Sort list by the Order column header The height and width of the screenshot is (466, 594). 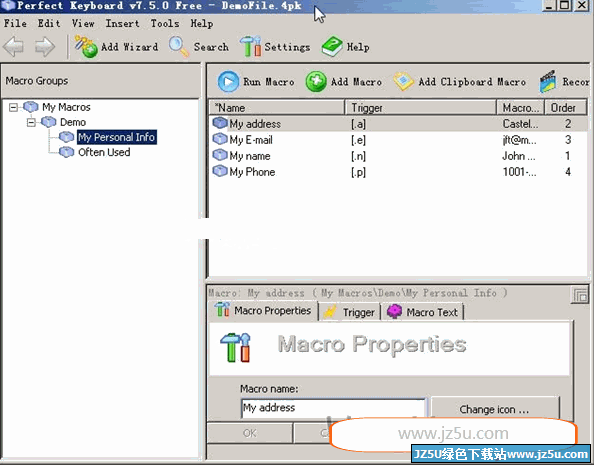[x=566, y=108]
